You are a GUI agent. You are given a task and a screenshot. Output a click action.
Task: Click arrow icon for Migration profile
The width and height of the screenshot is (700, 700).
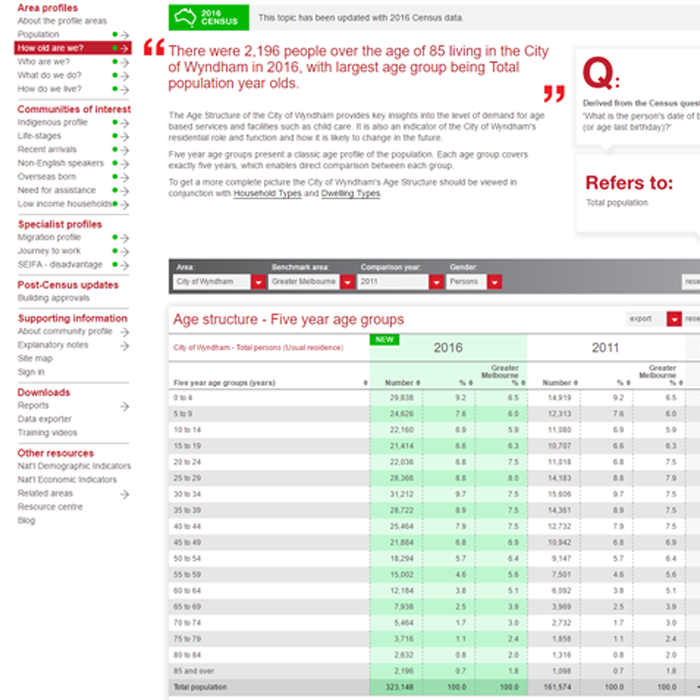125,238
